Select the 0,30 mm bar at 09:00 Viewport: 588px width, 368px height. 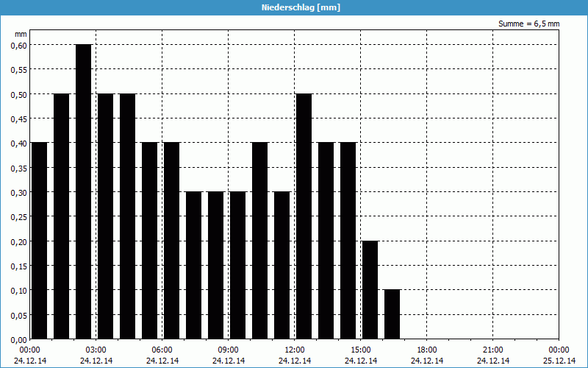tap(237, 265)
